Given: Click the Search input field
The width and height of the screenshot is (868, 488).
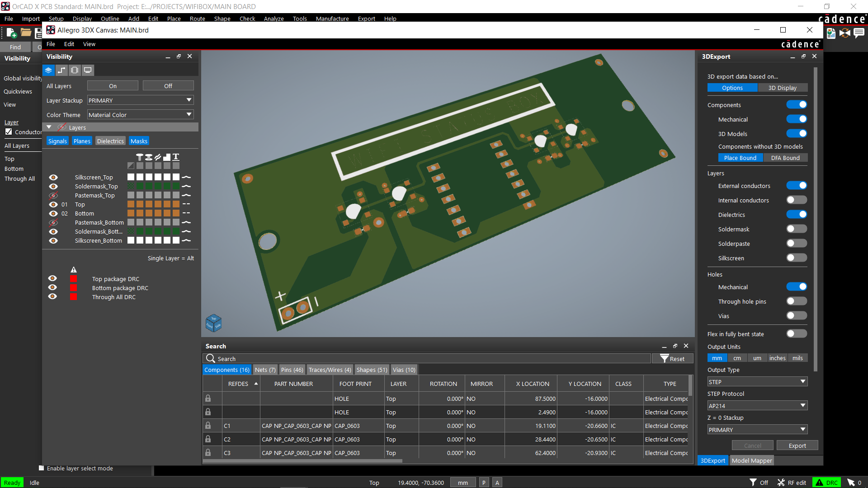Looking at the screenshot, I should [427, 358].
